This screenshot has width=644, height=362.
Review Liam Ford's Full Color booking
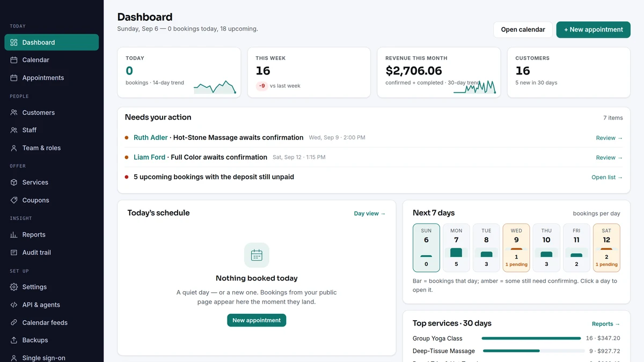(x=609, y=158)
